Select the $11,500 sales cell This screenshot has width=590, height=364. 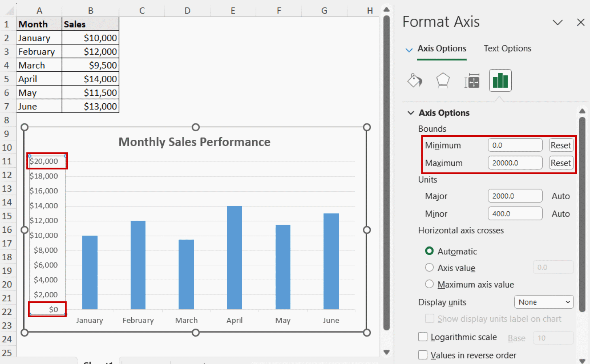pyautogui.click(x=90, y=93)
